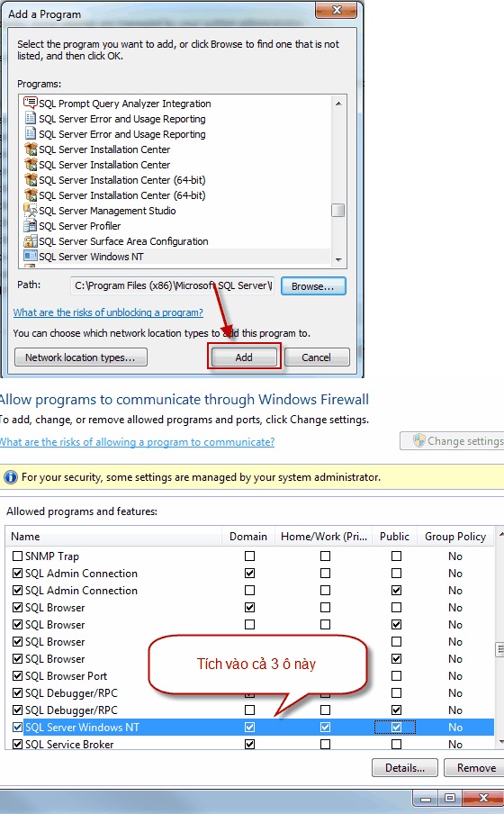Click SQL Server Surface Area Configuration icon

coord(31,241)
